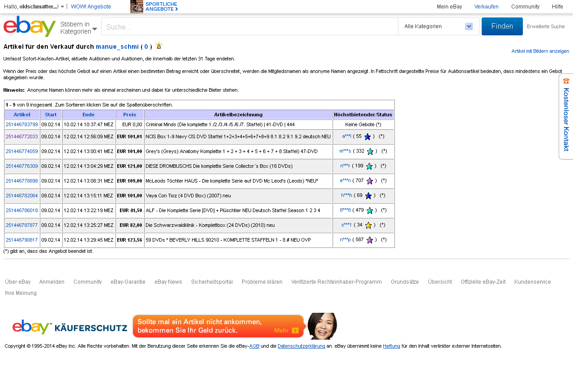Open item number 251446776309
The image size is (573, 392).
point(22,166)
